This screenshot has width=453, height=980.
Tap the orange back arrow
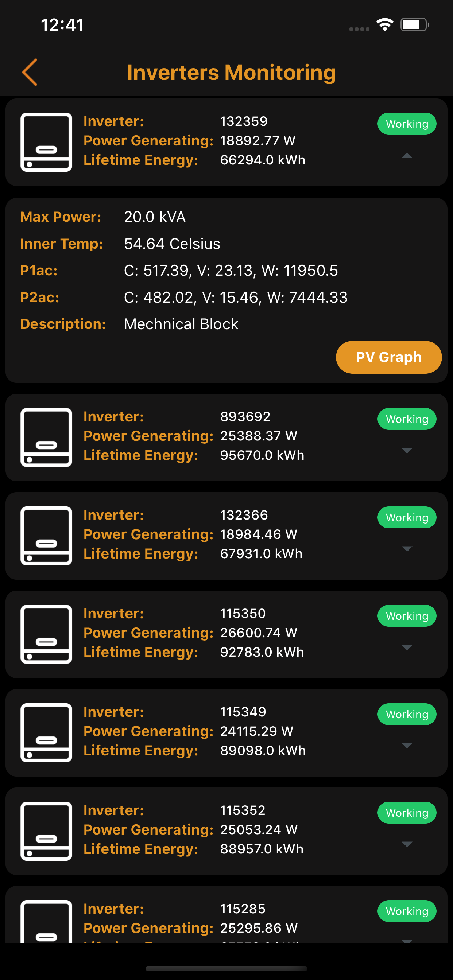[30, 72]
